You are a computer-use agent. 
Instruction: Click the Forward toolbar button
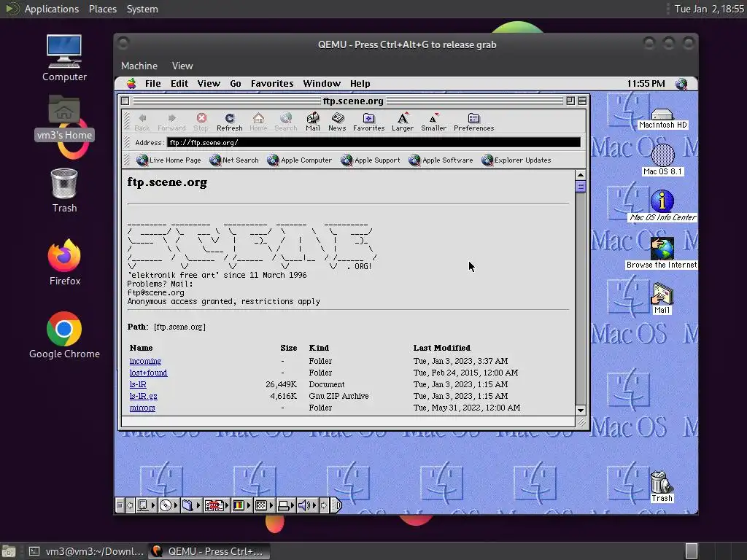pyautogui.click(x=171, y=122)
